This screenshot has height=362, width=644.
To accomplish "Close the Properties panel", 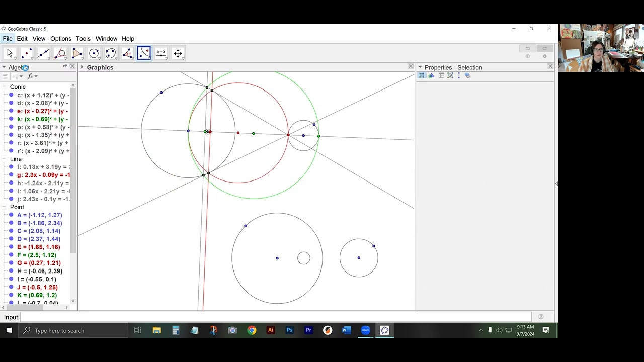I will pos(550,66).
